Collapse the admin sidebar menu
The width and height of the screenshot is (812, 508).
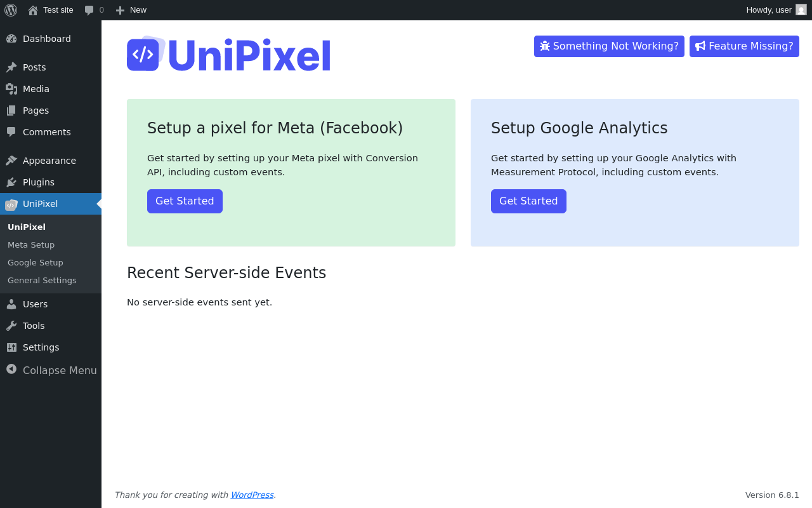[x=51, y=370]
